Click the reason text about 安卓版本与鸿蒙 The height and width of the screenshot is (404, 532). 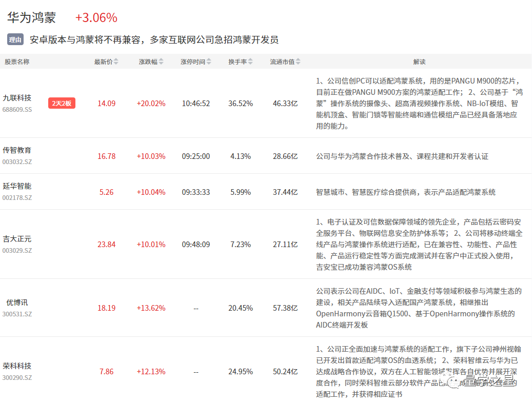(x=154, y=39)
